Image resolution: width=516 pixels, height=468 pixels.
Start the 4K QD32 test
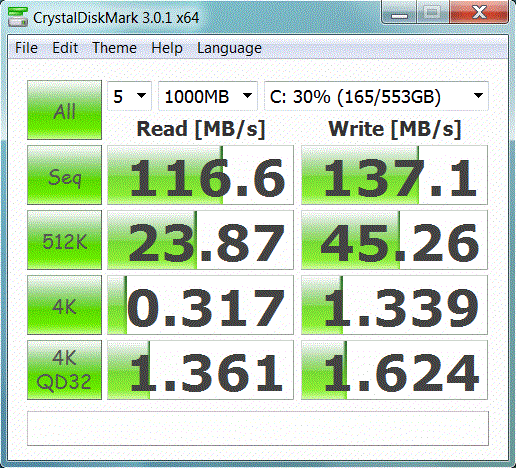(x=64, y=370)
